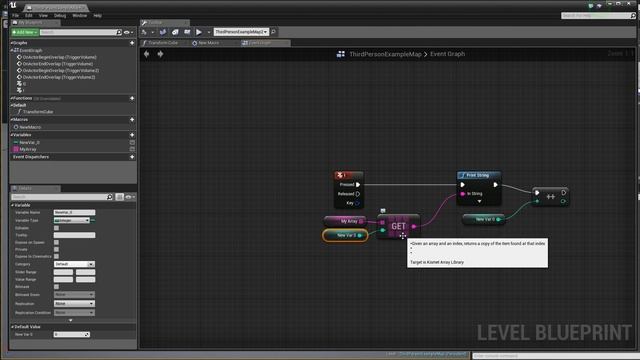Viewport: 640px width, 360px height.
Task: Collapse the Functions section
Action: (12, 98)
